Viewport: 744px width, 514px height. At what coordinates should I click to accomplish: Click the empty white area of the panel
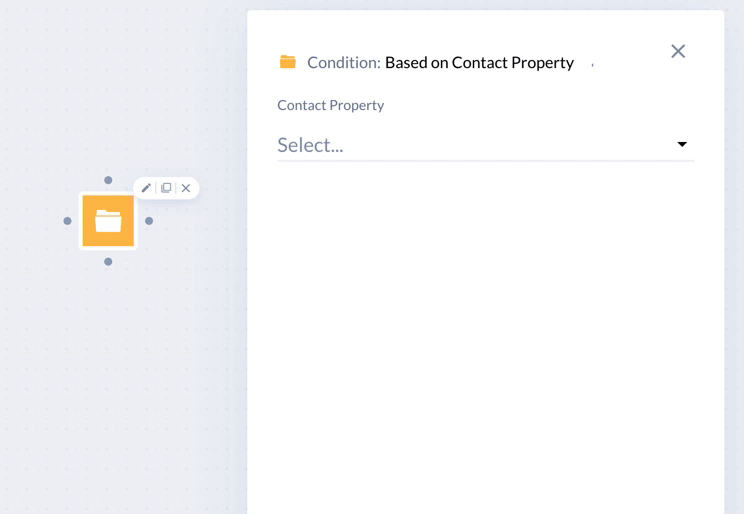[x=485, y=332]
